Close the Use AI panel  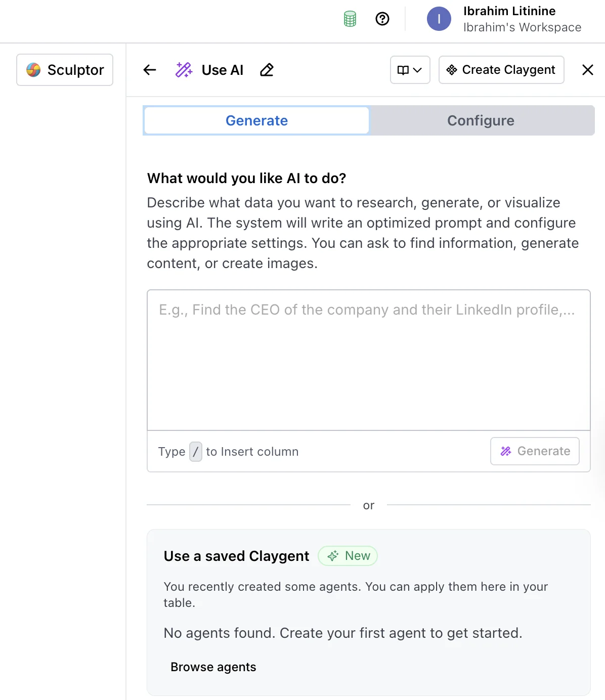coord(587,70)
